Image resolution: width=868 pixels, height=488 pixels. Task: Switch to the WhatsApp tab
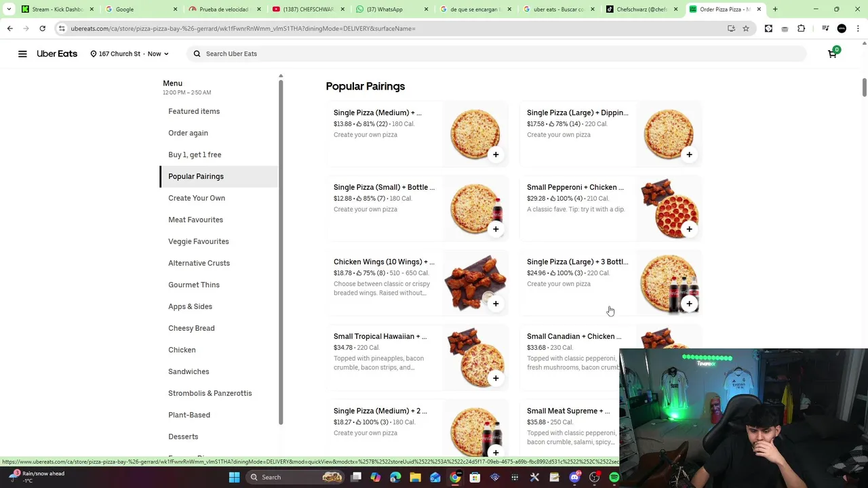pyautogui.click(x=393, y=9)
